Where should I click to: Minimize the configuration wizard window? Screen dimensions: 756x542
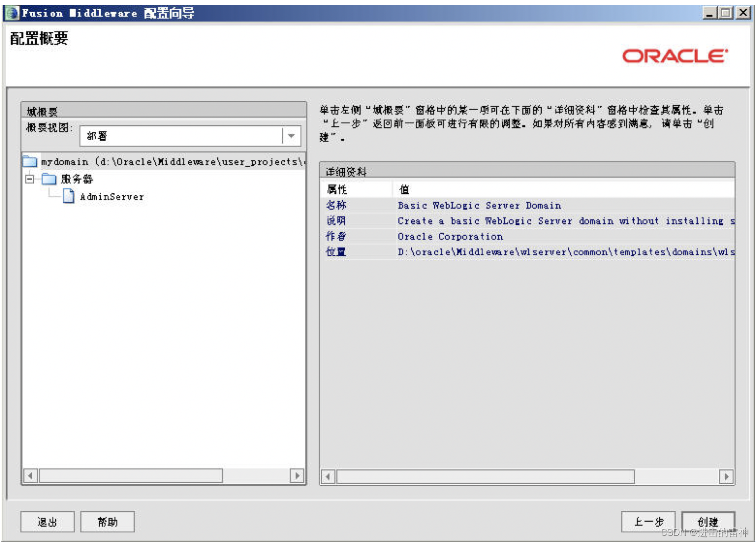tap(709, 13)
